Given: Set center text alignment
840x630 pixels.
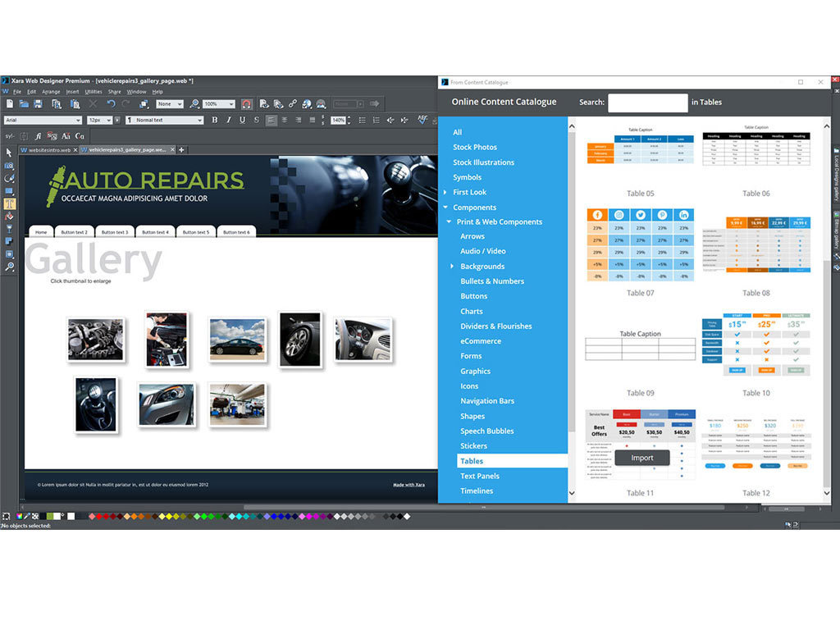Looking at the screenshot, I should 285,120.
